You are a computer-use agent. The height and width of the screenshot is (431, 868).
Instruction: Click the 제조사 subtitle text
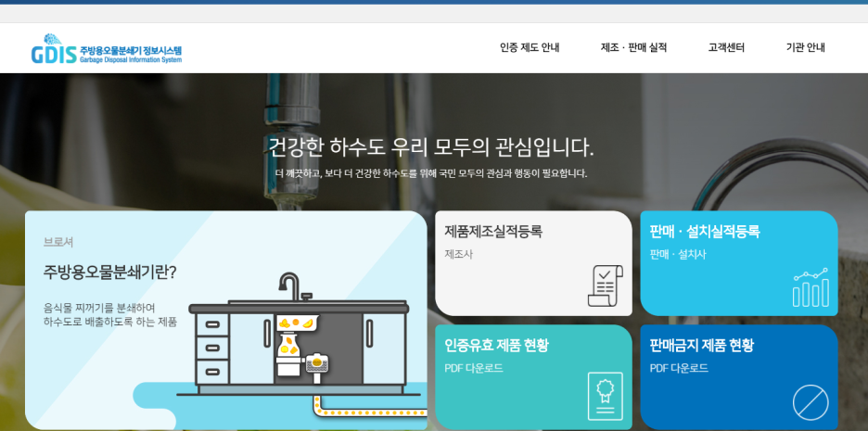tap(458, 255)
